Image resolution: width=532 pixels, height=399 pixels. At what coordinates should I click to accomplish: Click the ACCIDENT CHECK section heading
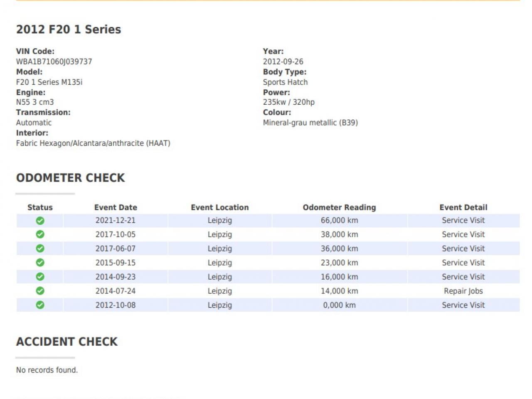(x=67, y=342)
